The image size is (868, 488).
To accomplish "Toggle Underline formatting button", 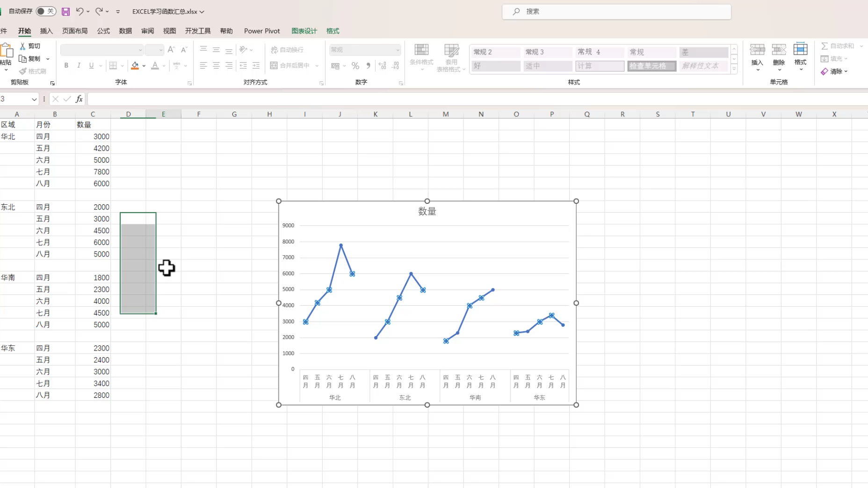I will [91, 66].
